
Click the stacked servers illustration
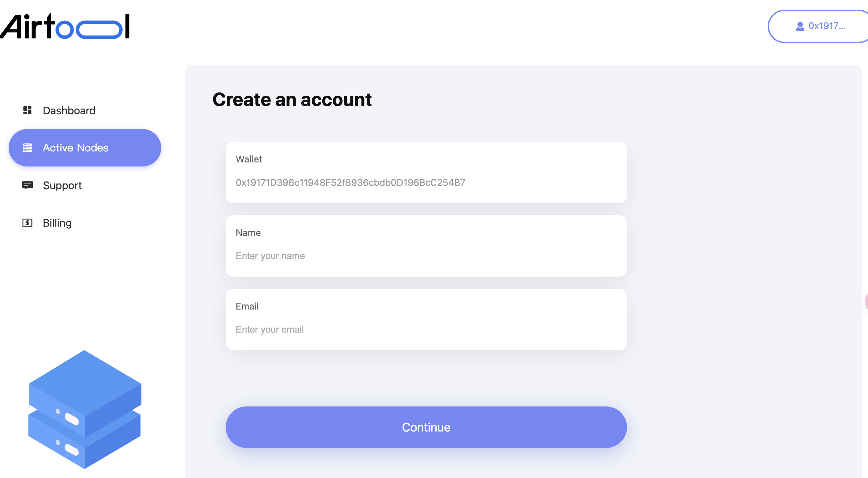click(85, 409)
